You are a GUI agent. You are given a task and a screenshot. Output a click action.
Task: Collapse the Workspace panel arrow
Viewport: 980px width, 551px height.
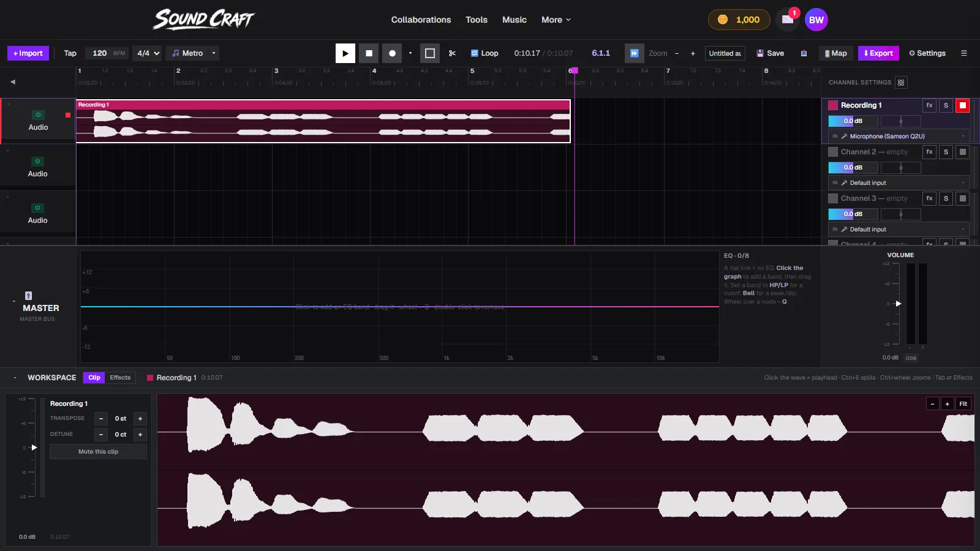click(x=15, y=378)
